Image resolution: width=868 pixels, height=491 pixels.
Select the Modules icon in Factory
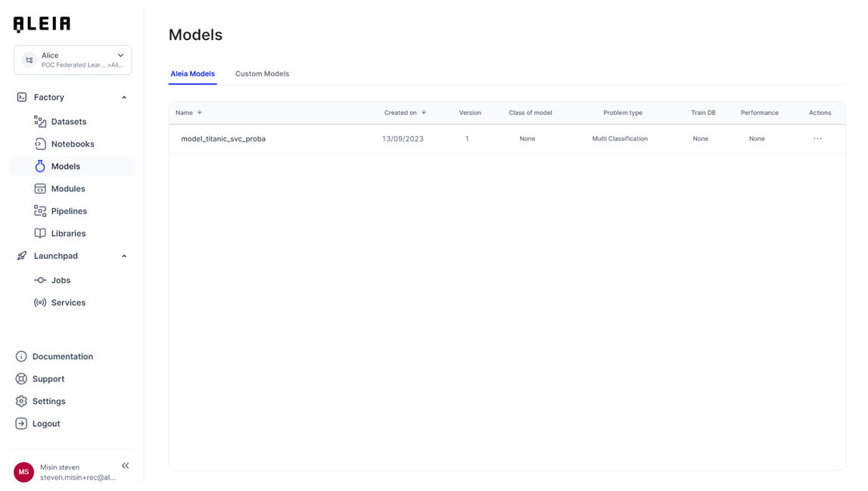point(40,188)
